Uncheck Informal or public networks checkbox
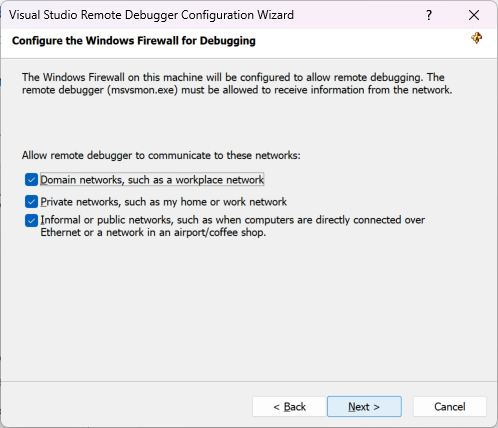The width and height of the screenshot is (498, 428). click(x=31, y=220)
